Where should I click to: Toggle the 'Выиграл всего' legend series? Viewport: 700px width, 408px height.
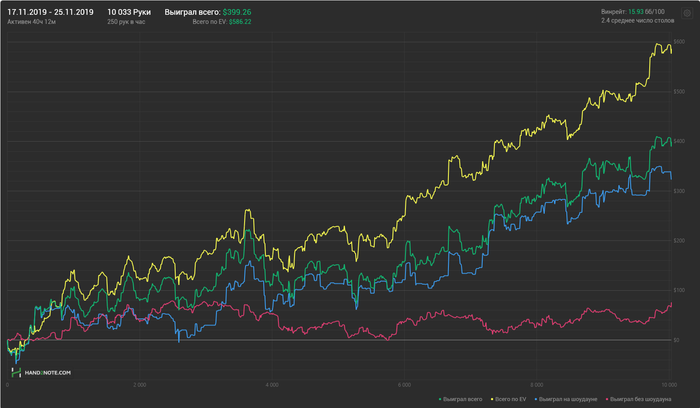[x=460, y=399]
